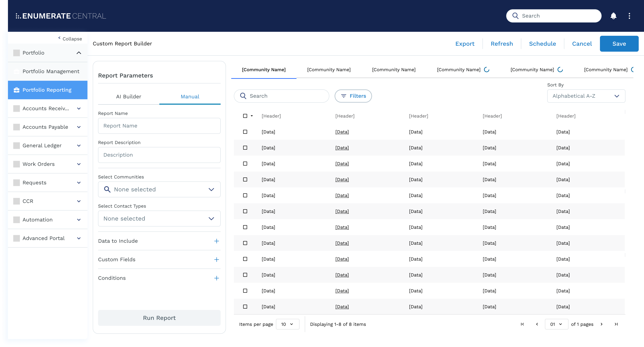Click the Work Orders square icon
This screenshot has height=347, width=644.
click(x=17, y=164)
